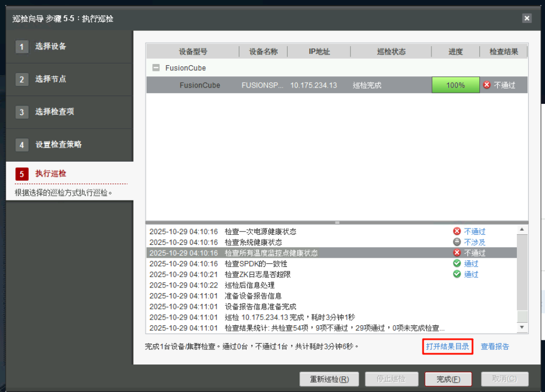
Task: Close the 巡检向导 dialog with X
Action: tap(526, 19)
